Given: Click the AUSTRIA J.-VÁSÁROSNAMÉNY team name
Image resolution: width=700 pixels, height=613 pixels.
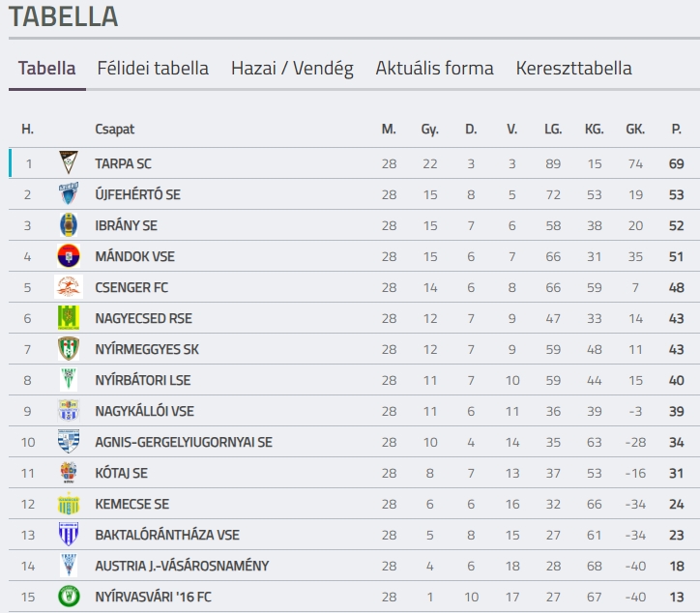Looking at the screenshot, I should coord(182,566).
